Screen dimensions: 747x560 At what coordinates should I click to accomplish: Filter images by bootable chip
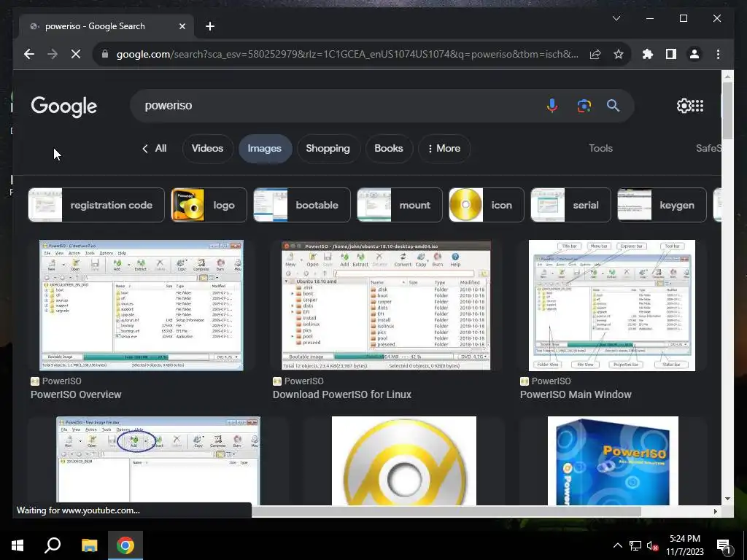click(302, 205)
